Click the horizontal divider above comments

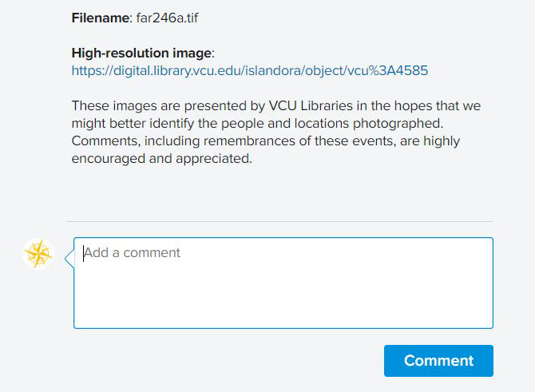279,221
